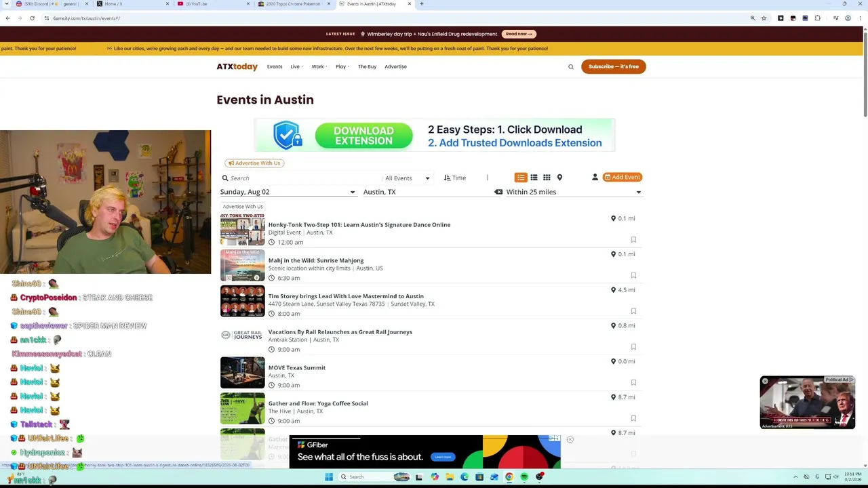Viewport: 868px width, 488px height.
Task: Open the Sunday, Aug 02 date dropdown
Action: tap(288, 192)
